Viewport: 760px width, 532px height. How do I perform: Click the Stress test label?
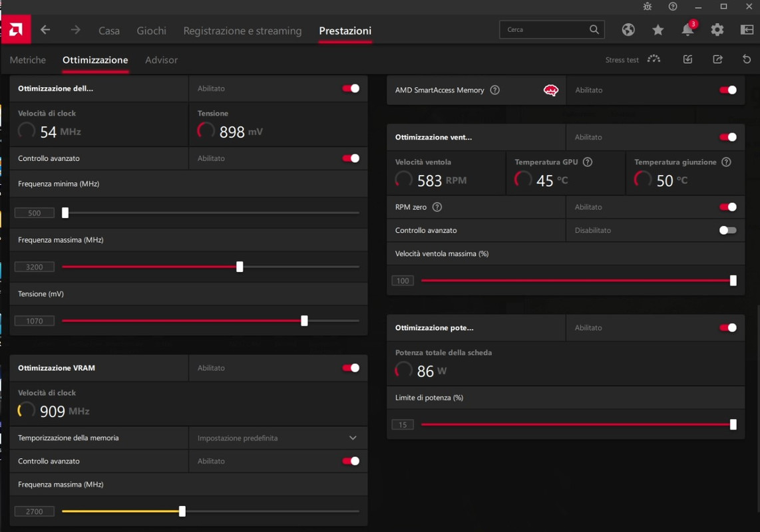point(622,60)
